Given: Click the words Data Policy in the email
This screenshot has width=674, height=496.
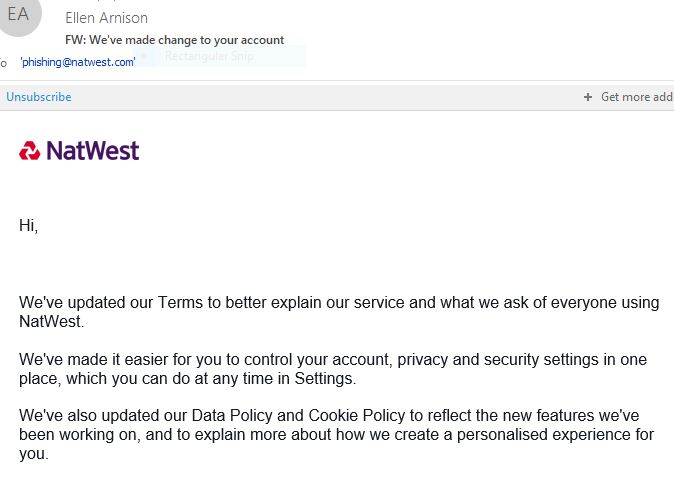Looking at the screenshot, I should [232, 416].
